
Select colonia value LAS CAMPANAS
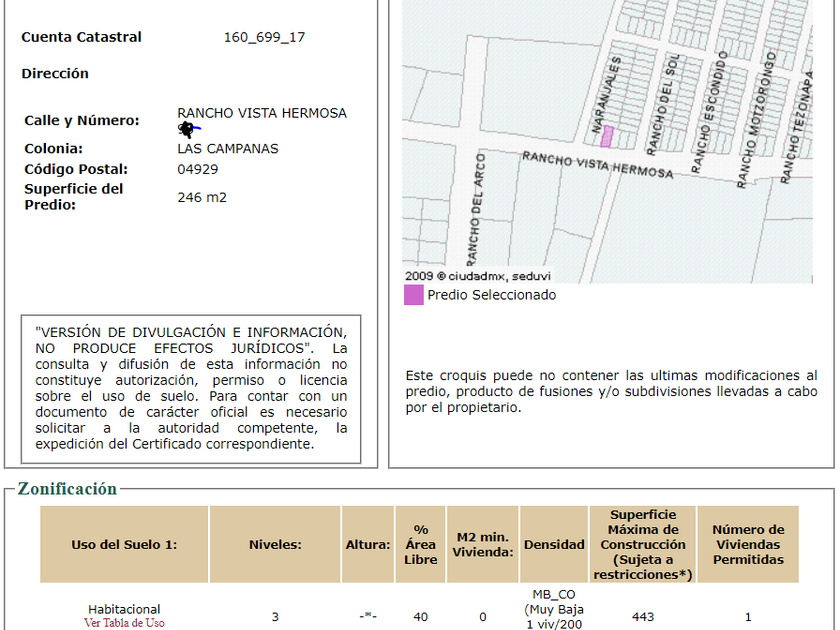pyautogui.click(x=228, y=148)
